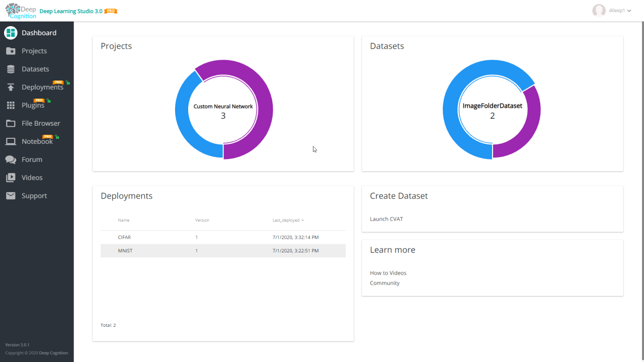
Task: Click the Name column header
Action: 124,220
